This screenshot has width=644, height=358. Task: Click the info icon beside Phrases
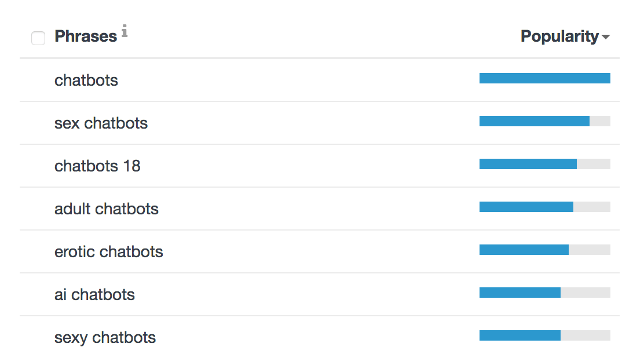coord(125,31)
